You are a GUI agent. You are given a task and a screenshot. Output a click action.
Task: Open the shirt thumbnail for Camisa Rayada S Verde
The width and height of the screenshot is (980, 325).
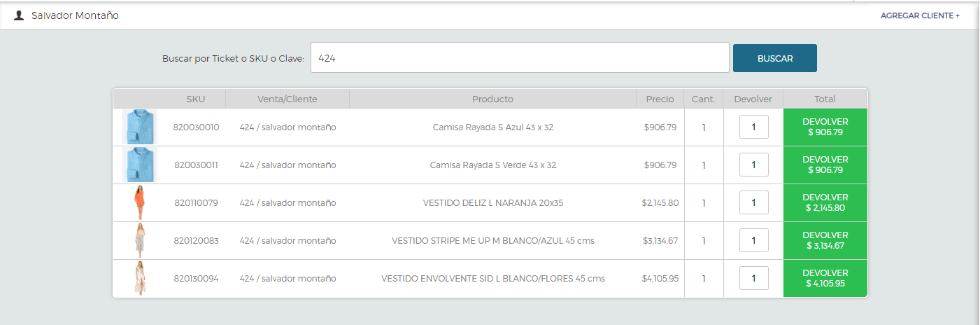click(139, 165)
